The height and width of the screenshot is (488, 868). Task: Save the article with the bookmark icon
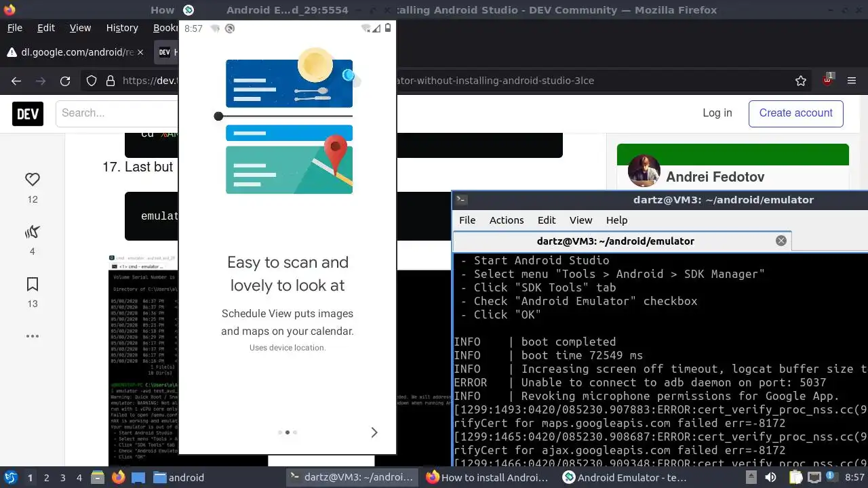33,284
